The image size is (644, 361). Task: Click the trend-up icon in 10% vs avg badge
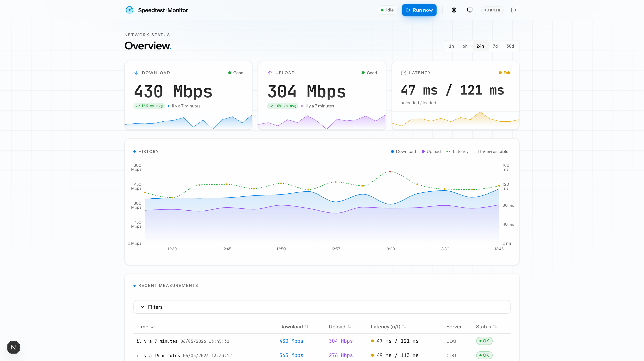(271, 106)
